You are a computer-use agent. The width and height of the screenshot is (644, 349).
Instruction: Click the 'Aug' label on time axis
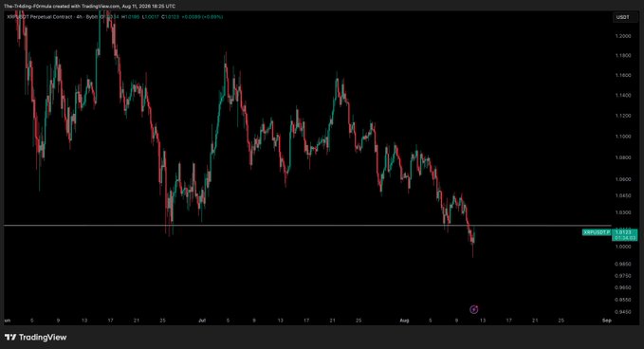(x=405, y=321)
